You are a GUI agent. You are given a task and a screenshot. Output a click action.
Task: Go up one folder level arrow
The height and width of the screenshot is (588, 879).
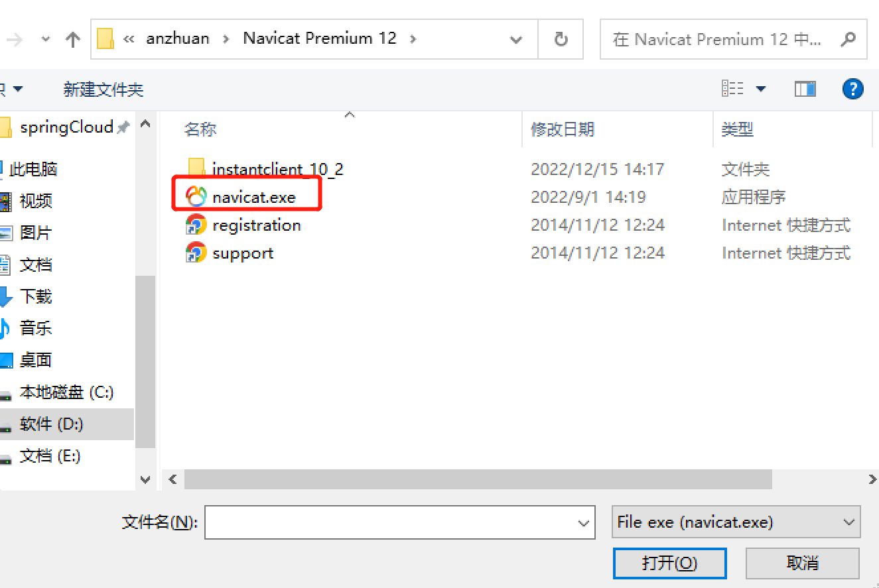(72, 40)
